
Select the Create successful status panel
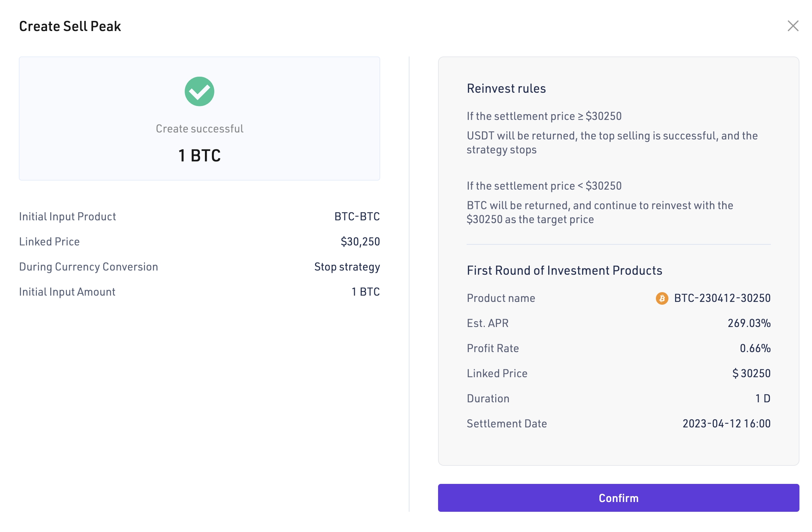point(199,118)
